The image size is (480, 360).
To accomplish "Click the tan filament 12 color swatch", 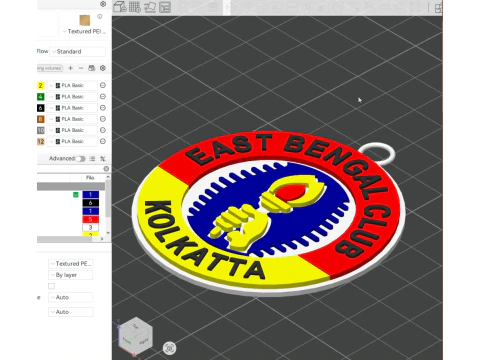I will (x=40, y=141).
